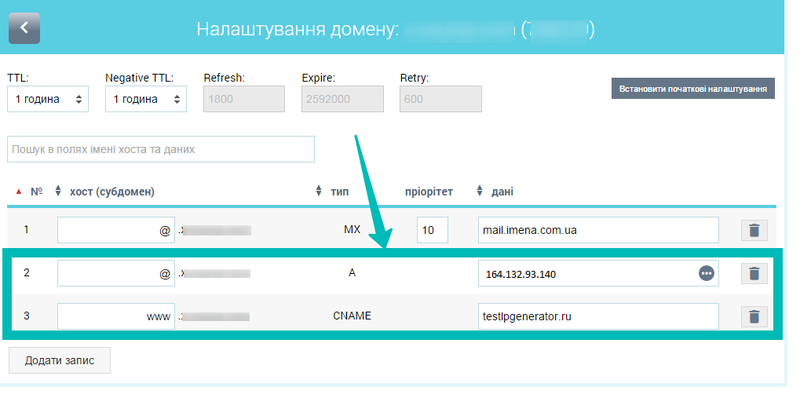Edit the www host field

116,316
